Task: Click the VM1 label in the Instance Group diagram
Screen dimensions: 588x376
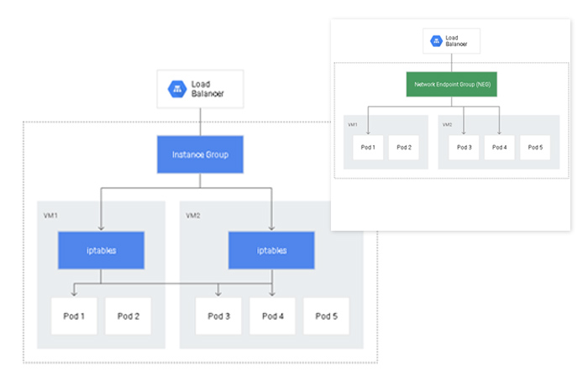Action: click(x=51, y=215)
